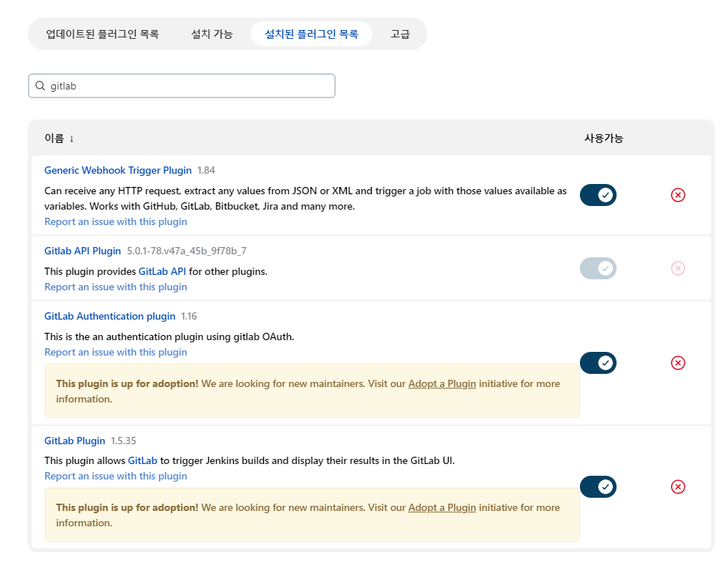Select 설치된 플러그인 목록 tab
This screenshot has height=563, width=728.
pos(312,34)
